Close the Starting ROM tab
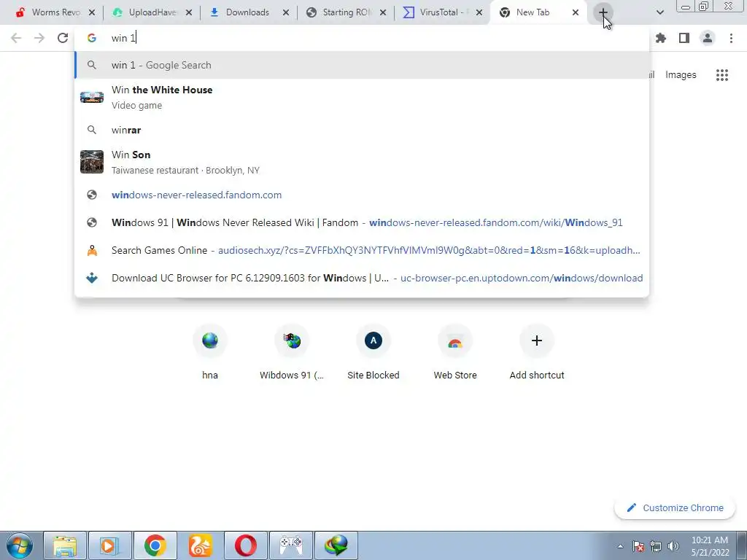This screenshot has height=560, width=747. tap(383, 12)
